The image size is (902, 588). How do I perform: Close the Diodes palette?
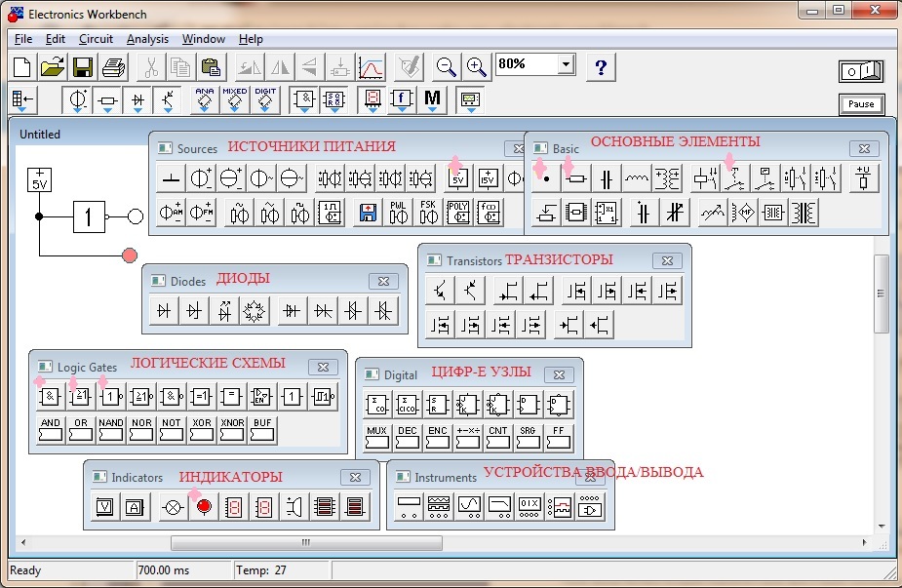(x=383, y=282)
